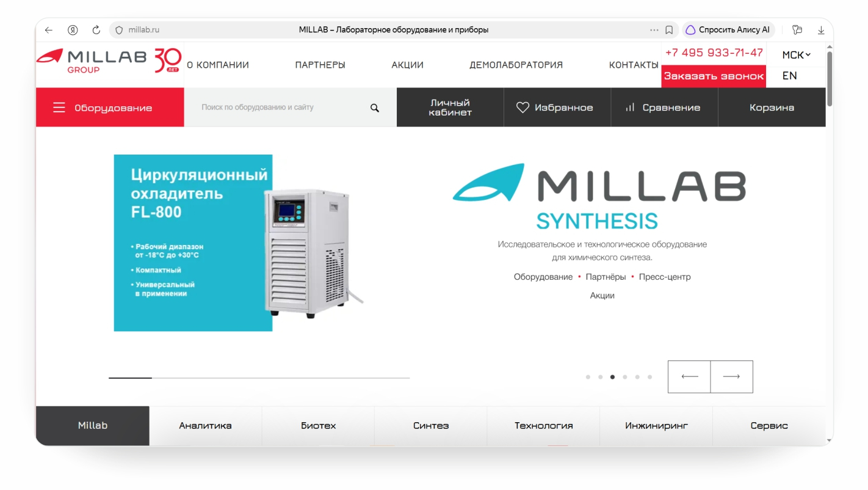Open Личный кабинет

(450, 108)
